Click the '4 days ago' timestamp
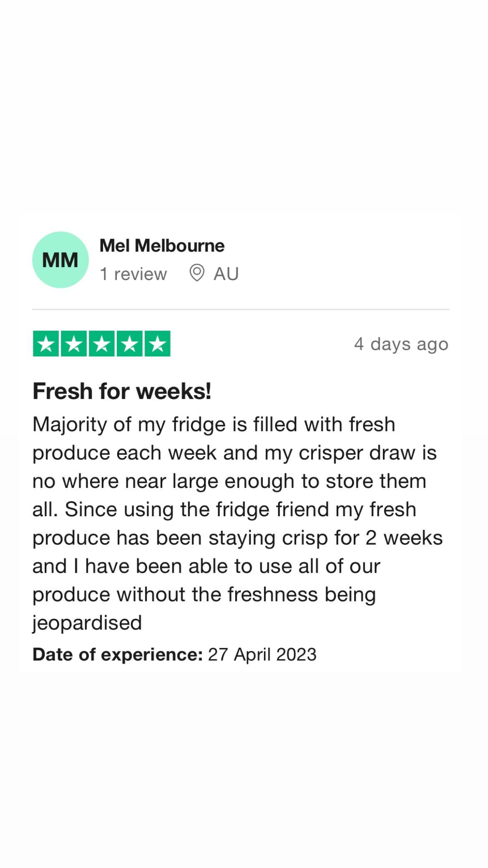Screen dimensions: 488x868 pos(401,344)
